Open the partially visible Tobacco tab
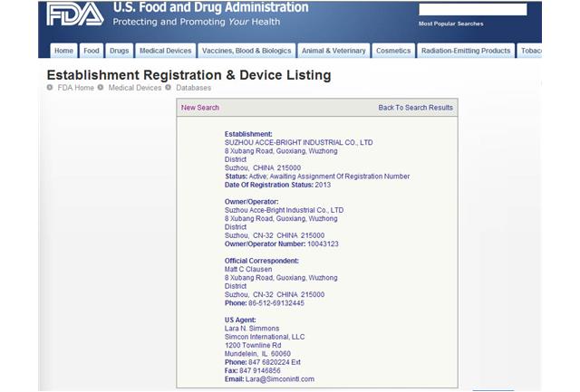The width and height of the screenshot is (580, 392). (529, 51)
